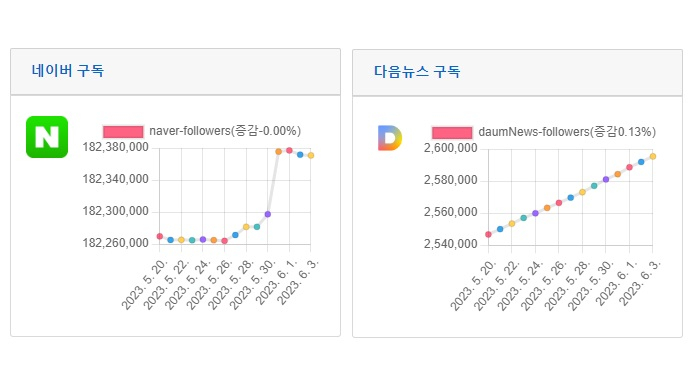The height and width of the screenshot is (385, 692).
Task: Open the 네이버 구독 panel heading
Action: [x=68, y=71]
